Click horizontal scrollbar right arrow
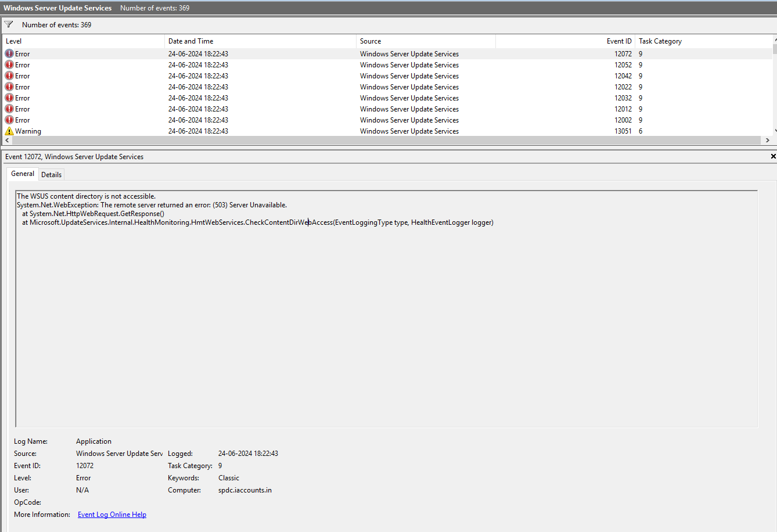Screen dimensions: 777x532 (768, 141)
